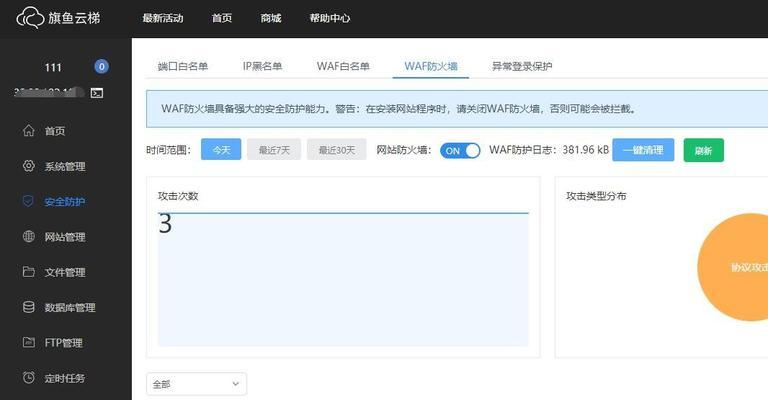
Task: Select the WAF防火墙 tab
Action: click(x=431, y=66)
